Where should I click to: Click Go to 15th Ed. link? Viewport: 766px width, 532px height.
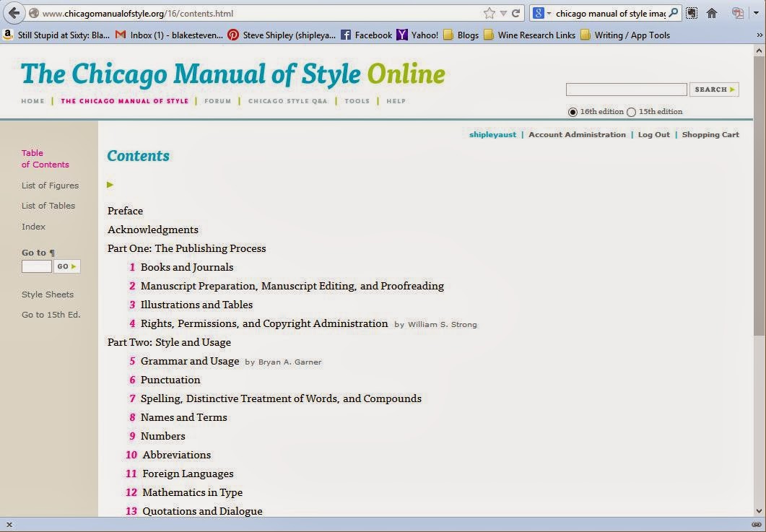point(51,315)
